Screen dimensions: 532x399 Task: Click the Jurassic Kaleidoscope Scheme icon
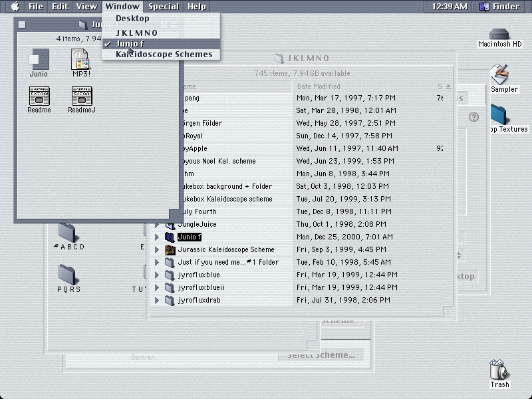pos(170,250)
